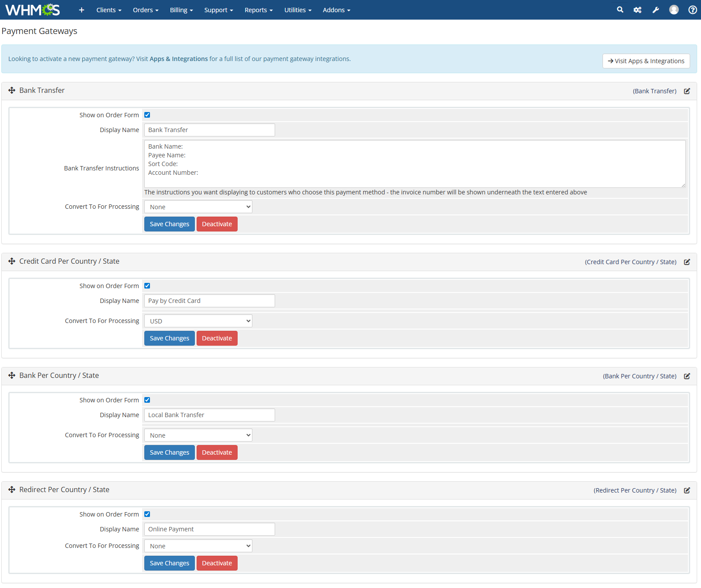The width and height of the screenshot is (701, 588).
Task: Click the edit pencil icon for Bank Transfer
Action: click(687, 91)
